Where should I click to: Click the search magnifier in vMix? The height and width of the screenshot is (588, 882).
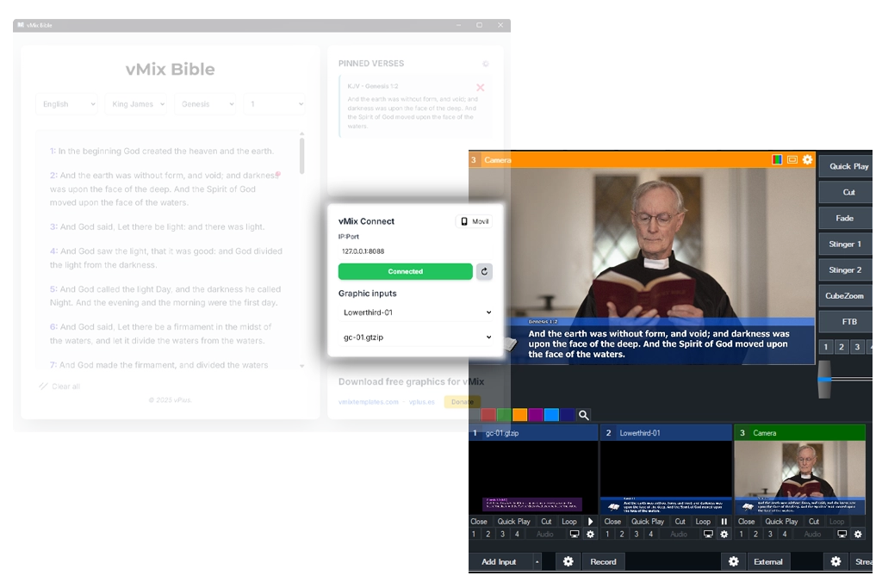coord(584,415)
